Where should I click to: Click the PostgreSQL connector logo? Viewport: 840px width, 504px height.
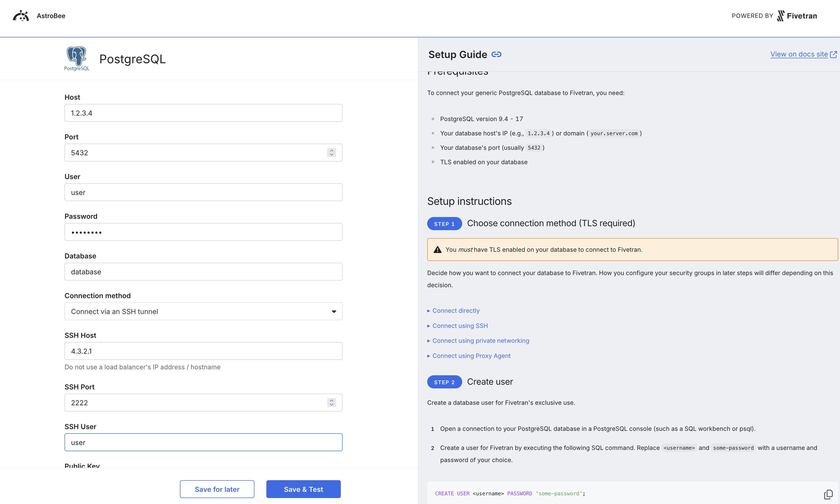pyautogui.click(x=76, y=59)
